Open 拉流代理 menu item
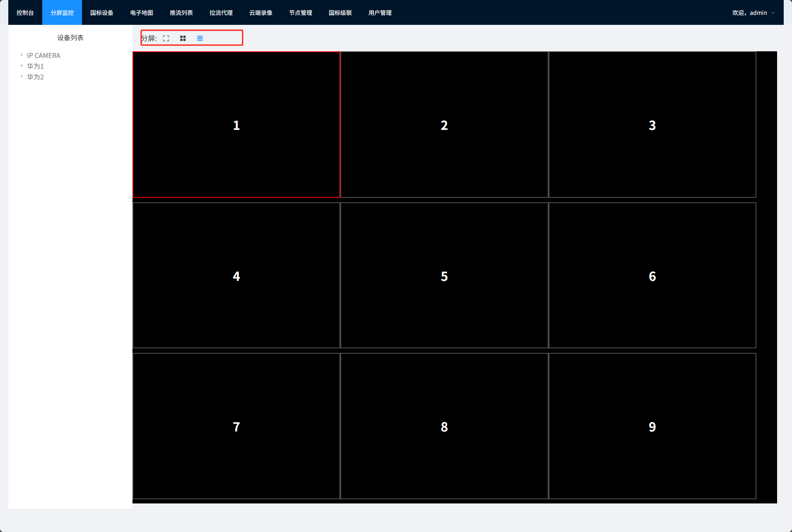 tap(221, 12)
